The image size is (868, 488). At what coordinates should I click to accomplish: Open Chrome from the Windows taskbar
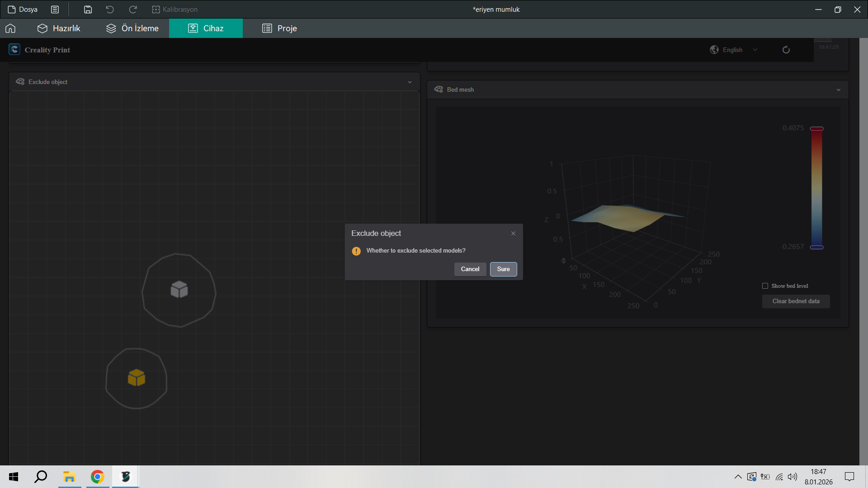[x=97, y=477]
